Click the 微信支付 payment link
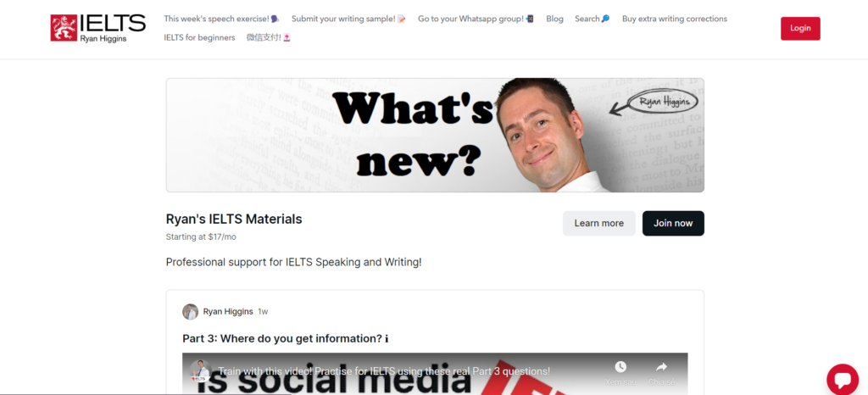This screenshot has height=395, width=868. pos(269,37)
